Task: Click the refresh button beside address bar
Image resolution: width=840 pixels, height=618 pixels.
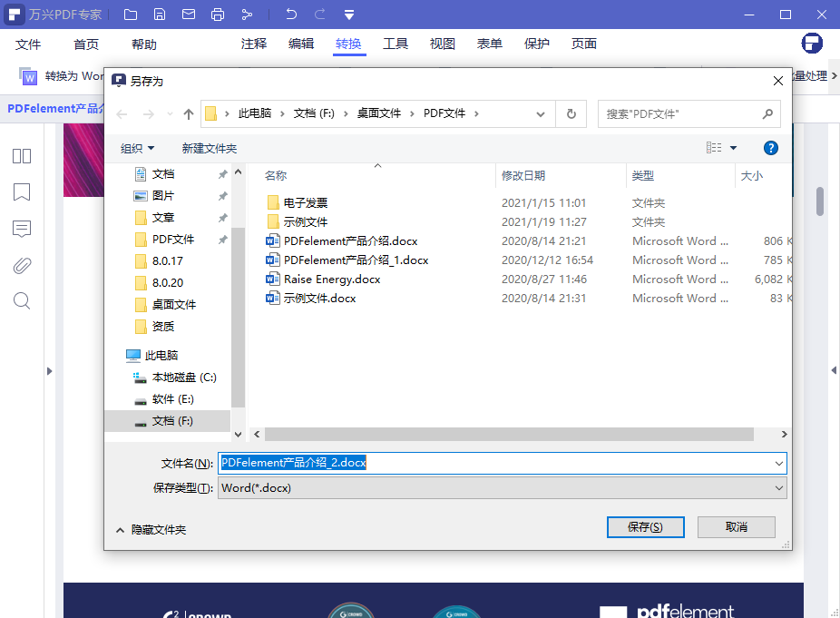Action: [571, 113]
